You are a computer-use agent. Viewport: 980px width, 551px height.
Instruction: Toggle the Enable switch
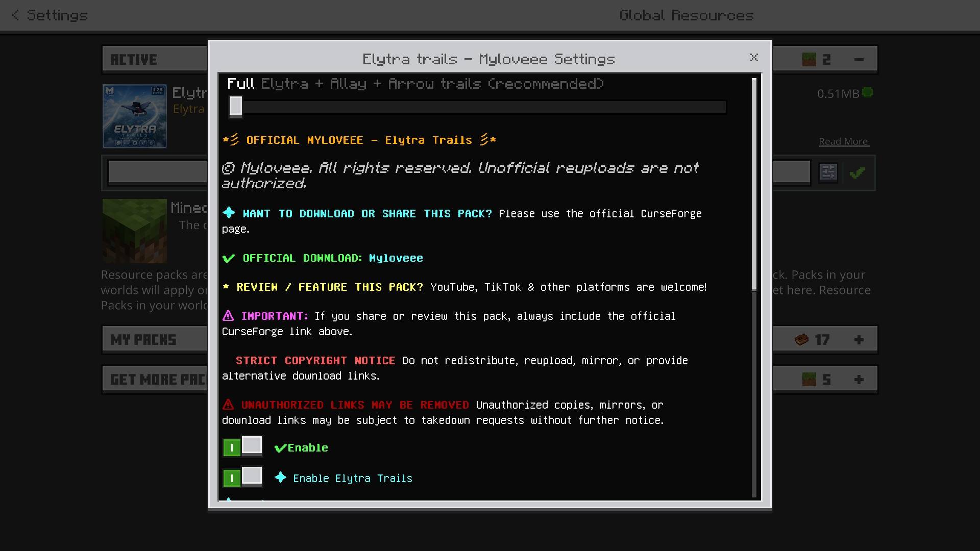[x=243, y=447]
